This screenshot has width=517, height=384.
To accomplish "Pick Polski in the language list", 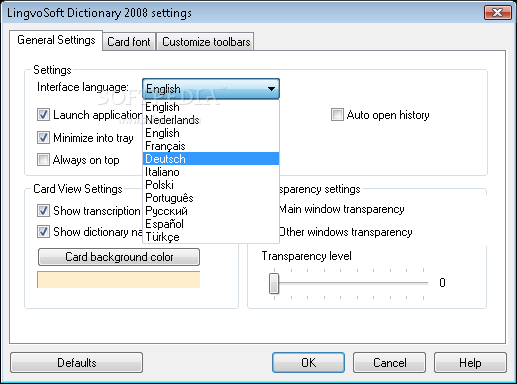I will pyautogui.click(x=211, y=185).
